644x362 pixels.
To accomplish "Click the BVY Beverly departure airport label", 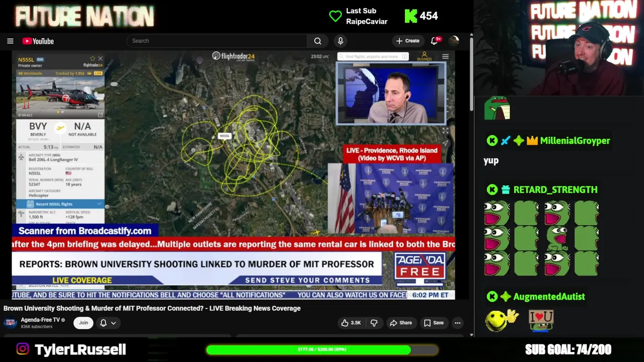I will [x=38, y=129].
